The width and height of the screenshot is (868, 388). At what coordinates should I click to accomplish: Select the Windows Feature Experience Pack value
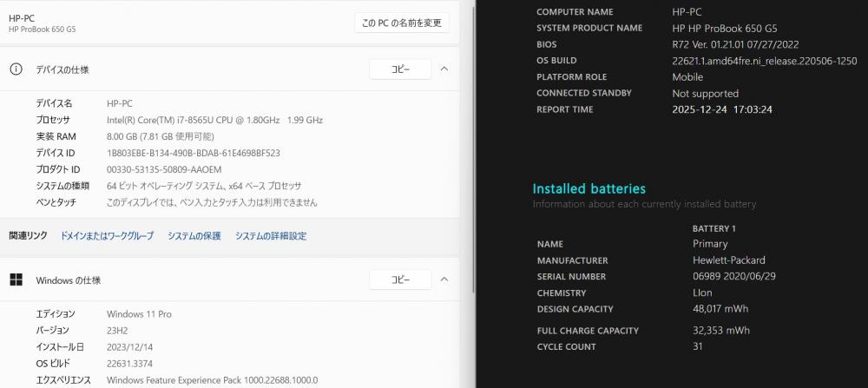point(213,380)
